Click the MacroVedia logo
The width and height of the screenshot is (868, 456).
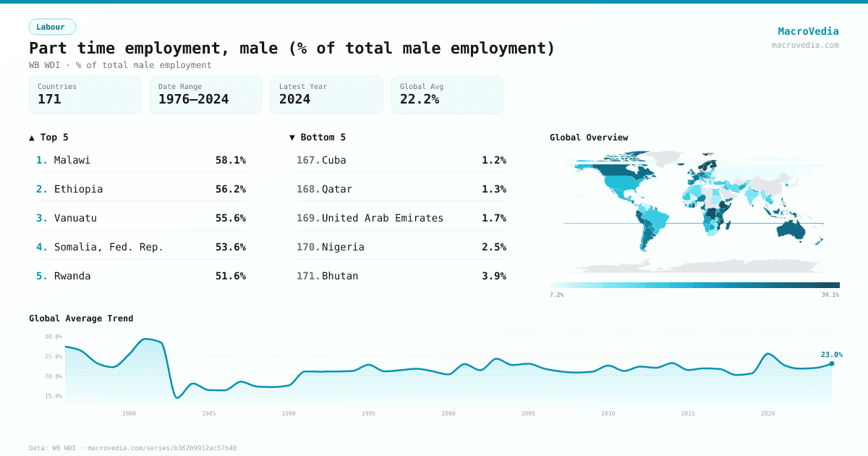pos(808,30)
